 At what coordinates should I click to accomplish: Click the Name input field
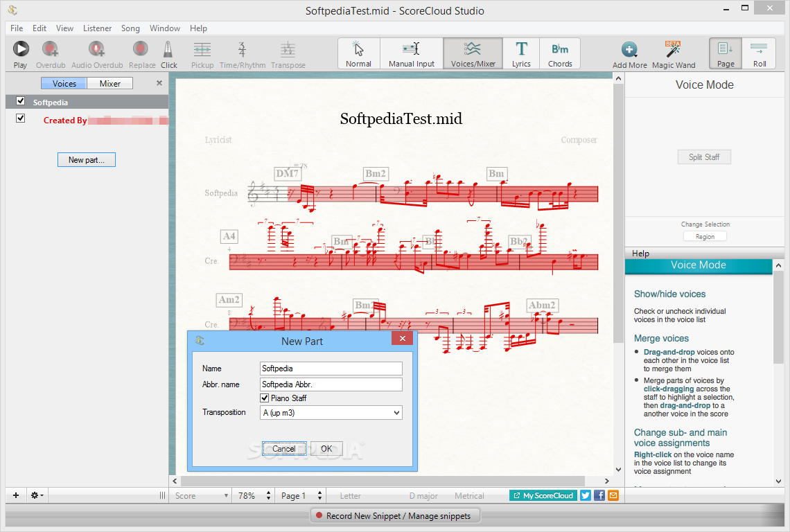[x=331, y=369]
